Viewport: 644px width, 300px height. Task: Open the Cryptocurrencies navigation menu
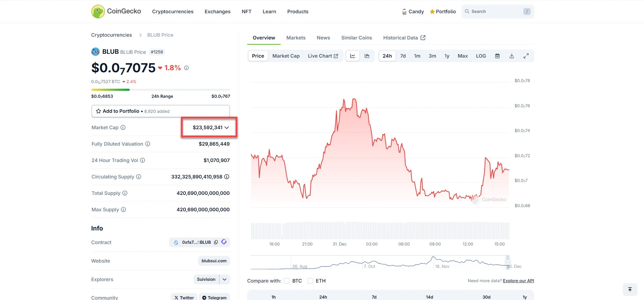(173, 12)
